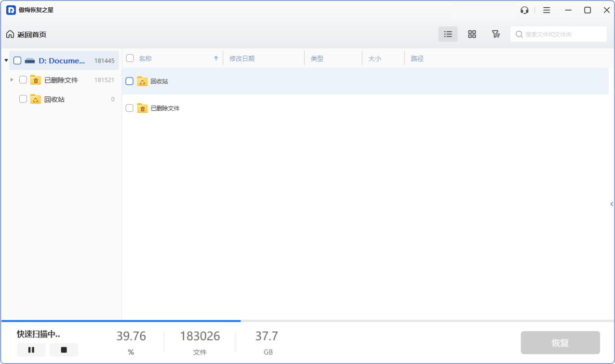Toggle the select-all checkbox in header
The height and width of the screenshot is (364, 615).
tap(130, 58)
